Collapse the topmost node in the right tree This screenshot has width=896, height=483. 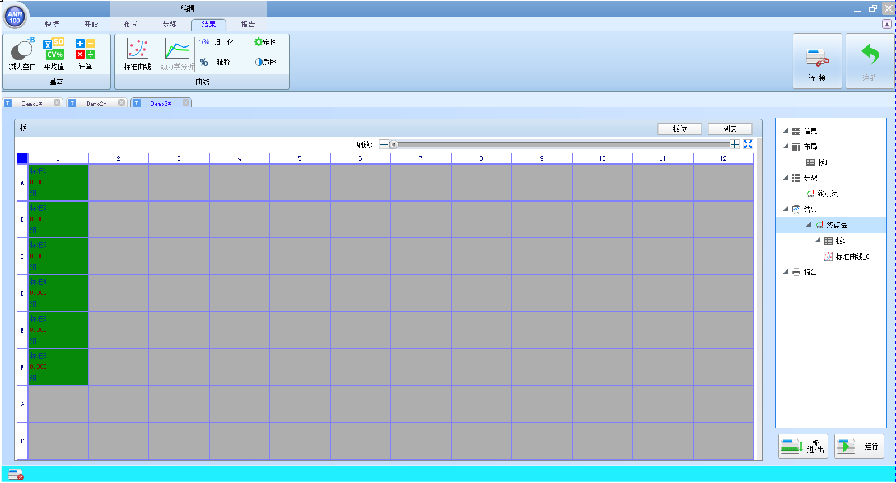point(784,131)
